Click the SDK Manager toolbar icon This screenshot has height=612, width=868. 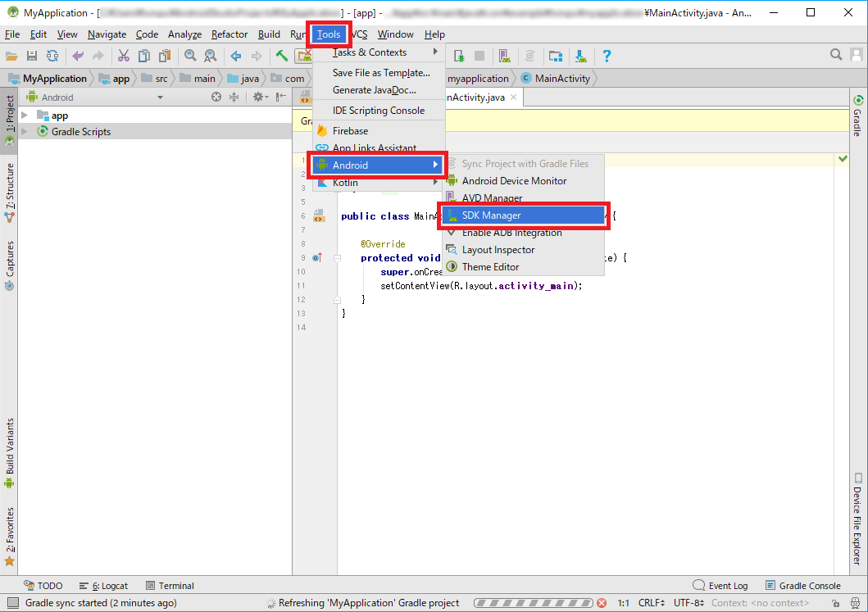[x=580, y=56]
